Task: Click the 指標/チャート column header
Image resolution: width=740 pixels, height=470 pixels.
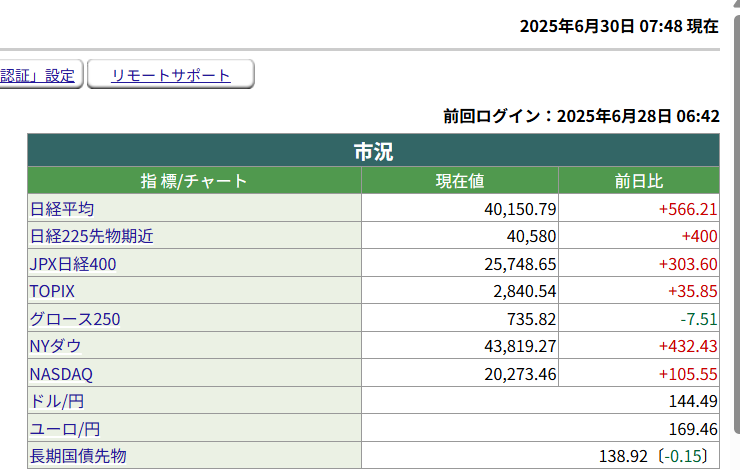Action: [194, 181]
